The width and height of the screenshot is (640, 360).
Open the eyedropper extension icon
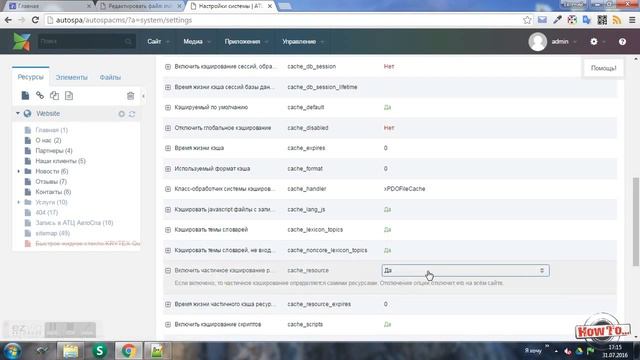(x=557, y=20)
